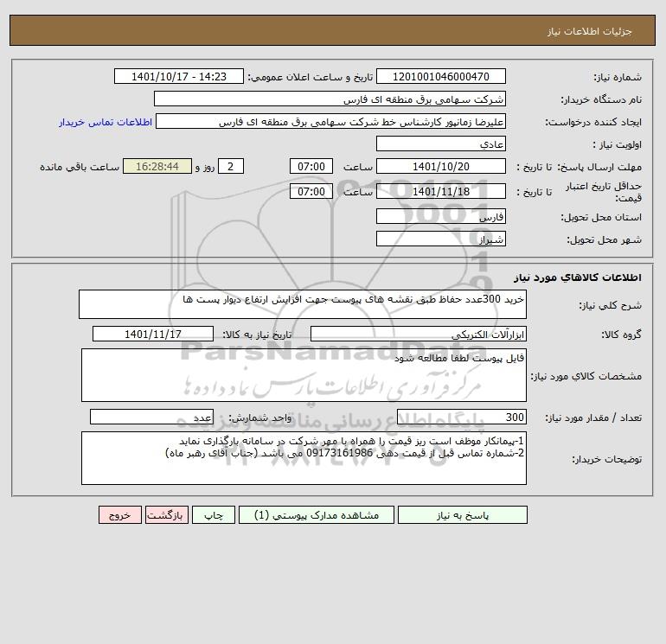666x644 pixels.
Task: Click goods group field 'ابزارآلات الکتریکی'
Action: [419, 334]
